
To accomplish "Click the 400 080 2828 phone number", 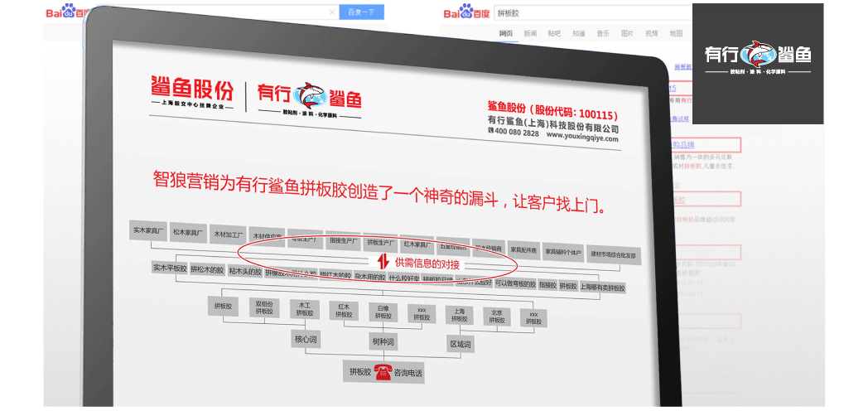I will (x=517, y=133).
